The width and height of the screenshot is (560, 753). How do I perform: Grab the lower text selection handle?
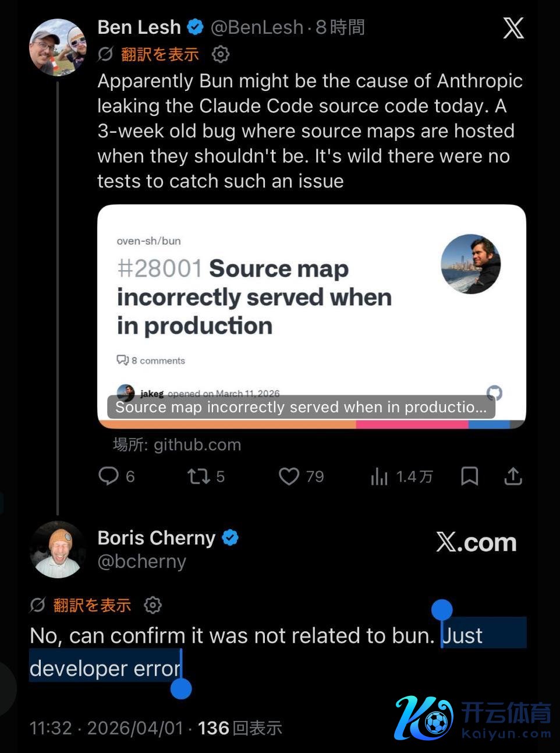coord(181,689)
